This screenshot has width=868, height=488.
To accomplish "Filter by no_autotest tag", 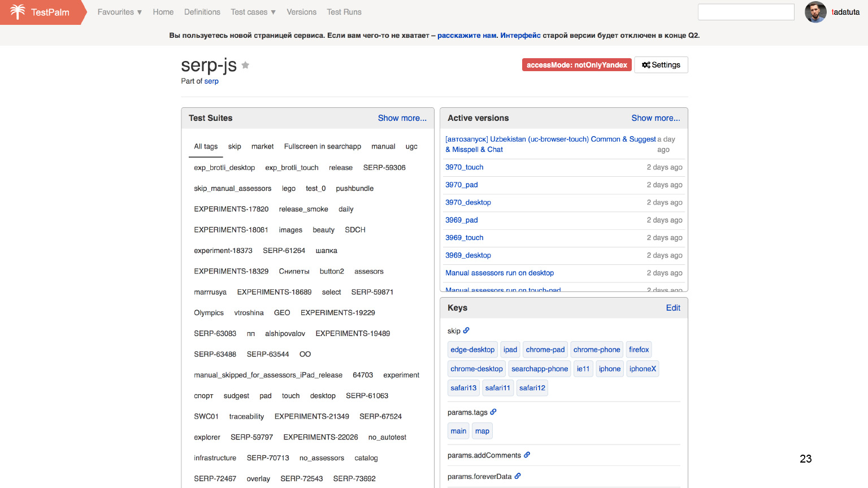I will pos(387,437).
